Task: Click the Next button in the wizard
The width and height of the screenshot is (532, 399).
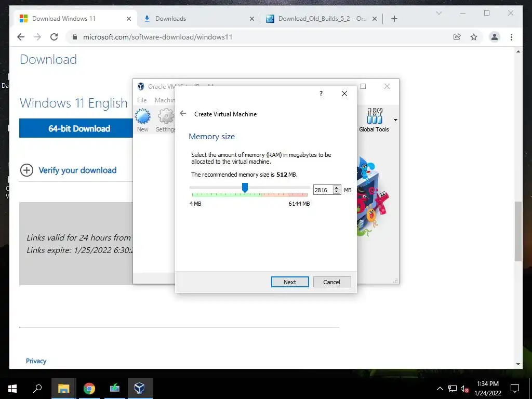Action: 290,282
